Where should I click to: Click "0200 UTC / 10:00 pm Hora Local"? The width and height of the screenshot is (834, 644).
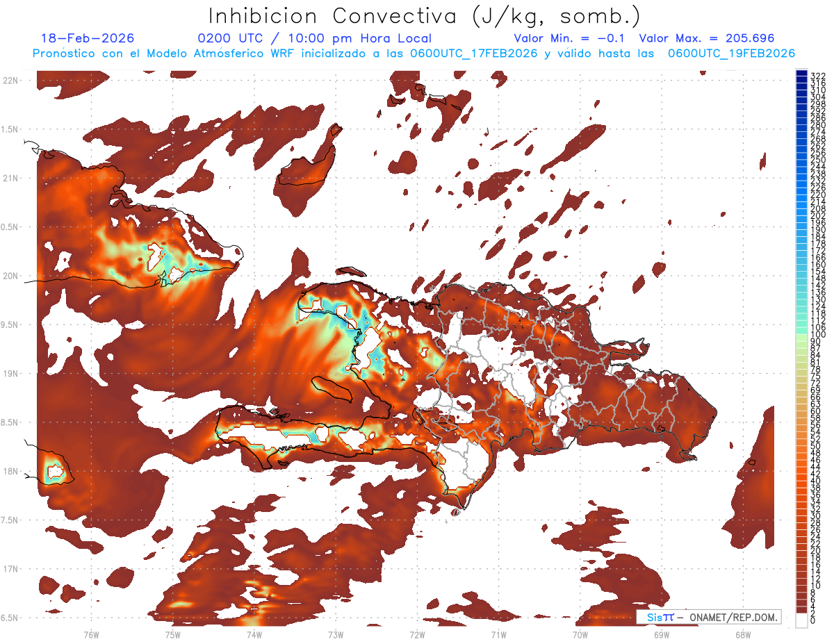(314, 39)
